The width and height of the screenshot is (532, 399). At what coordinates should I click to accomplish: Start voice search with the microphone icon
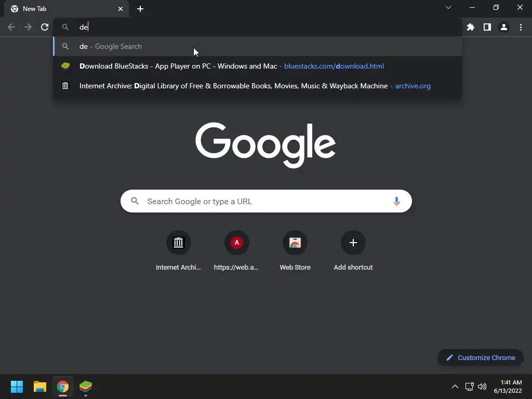point(396,201)
